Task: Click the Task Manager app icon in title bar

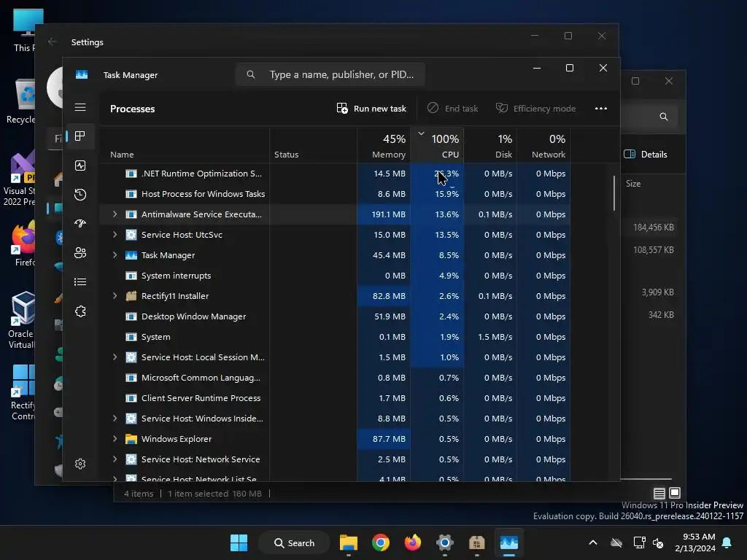Action: pyautogui.click(x=82, y=75)
